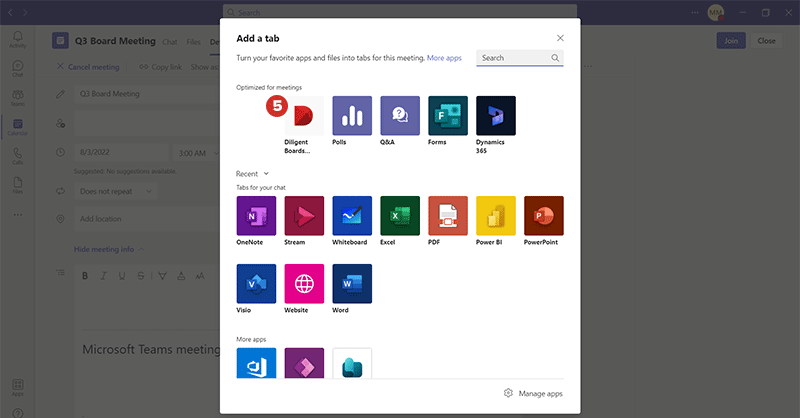Add the Polls app tab
800x418 pixels.
click(352, 116)
